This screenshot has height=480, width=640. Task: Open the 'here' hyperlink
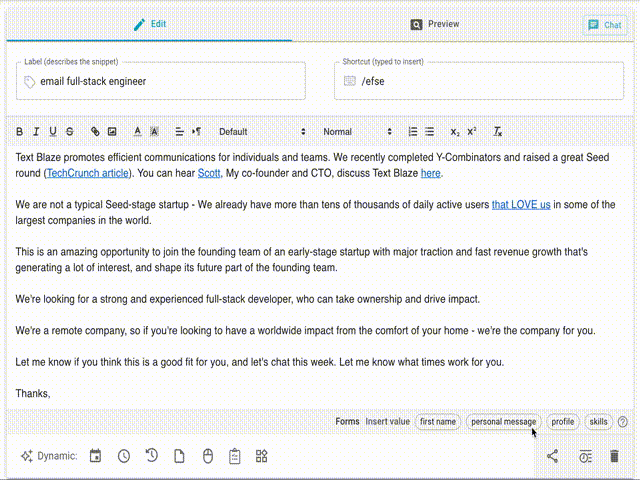pyautogui.click(x=430, y=173)
